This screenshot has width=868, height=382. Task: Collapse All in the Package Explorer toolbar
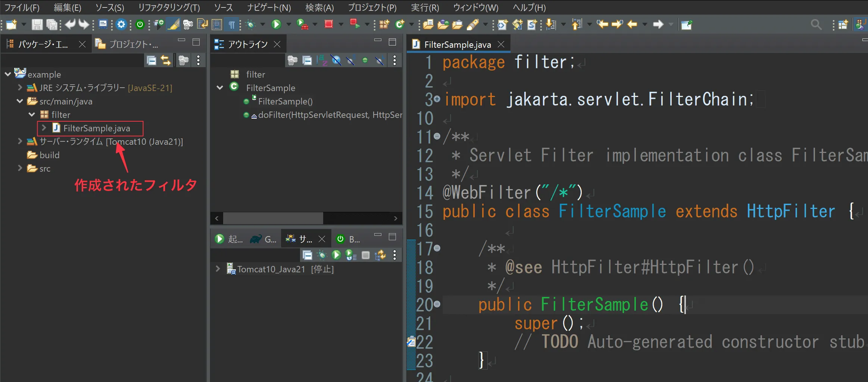152,60
